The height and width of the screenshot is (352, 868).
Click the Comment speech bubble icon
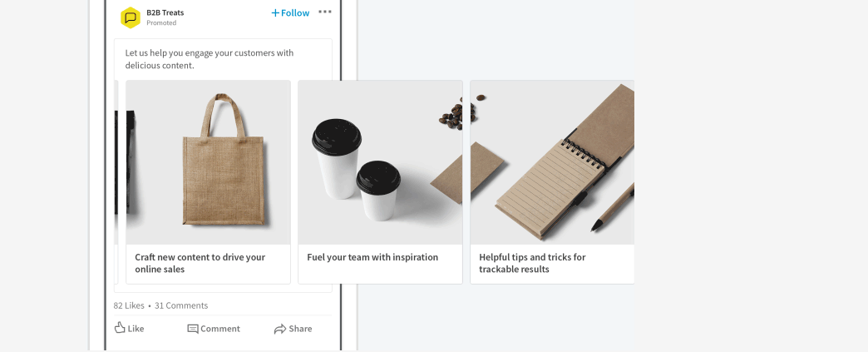click(x=193, y=329)
